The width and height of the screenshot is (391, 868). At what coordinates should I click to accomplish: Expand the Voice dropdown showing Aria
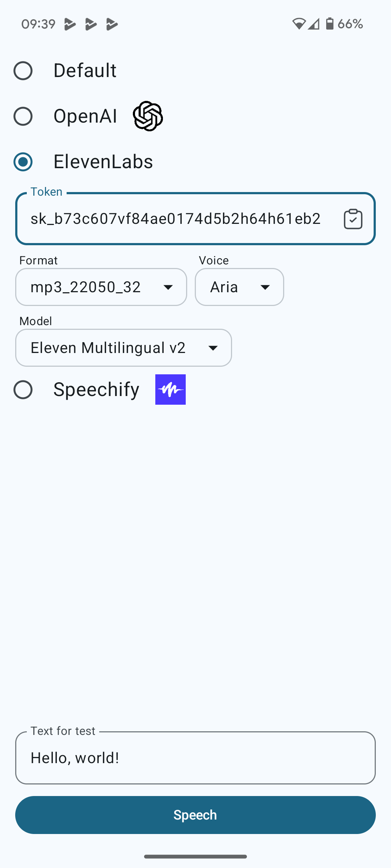(239, 287)
